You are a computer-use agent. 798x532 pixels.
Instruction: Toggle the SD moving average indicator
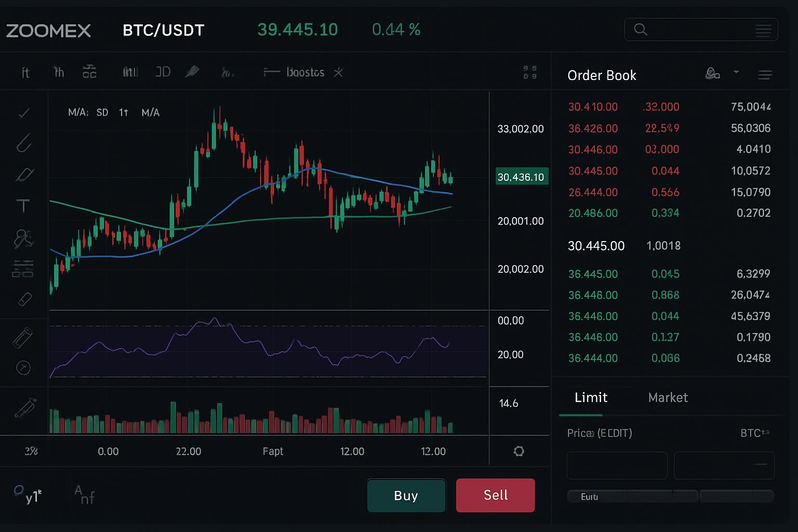102,112
